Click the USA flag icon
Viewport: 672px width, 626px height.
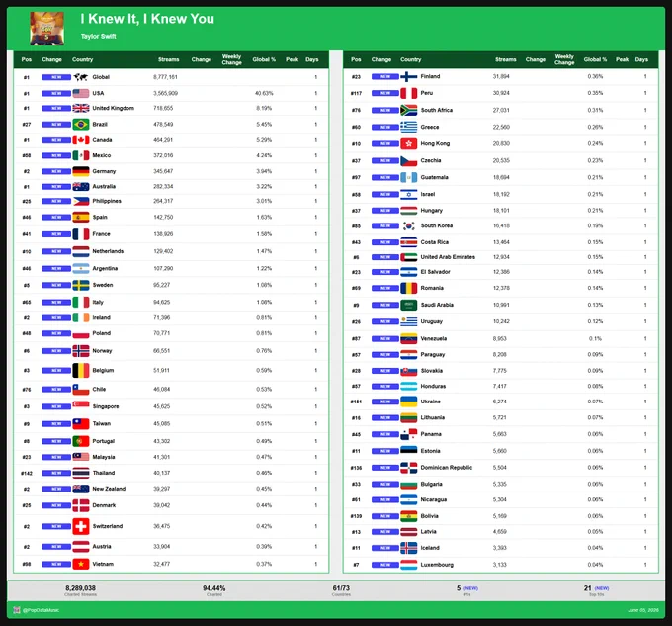[x=81, y=94]
